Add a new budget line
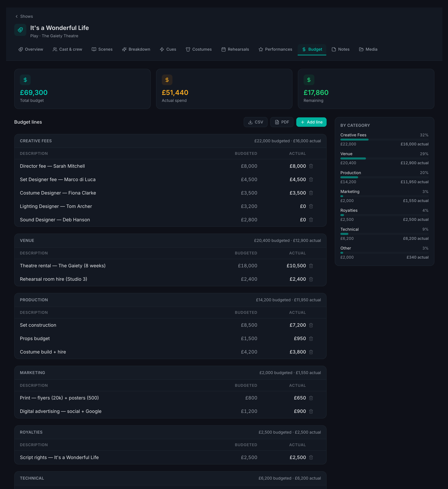The width and height of the screenshot is (448, 489). 311,122
